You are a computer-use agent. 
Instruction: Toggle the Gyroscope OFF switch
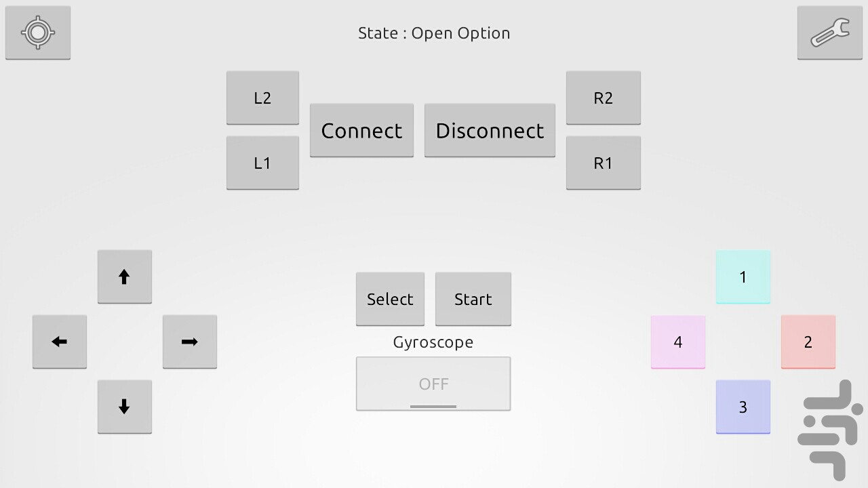click(433, 384)
